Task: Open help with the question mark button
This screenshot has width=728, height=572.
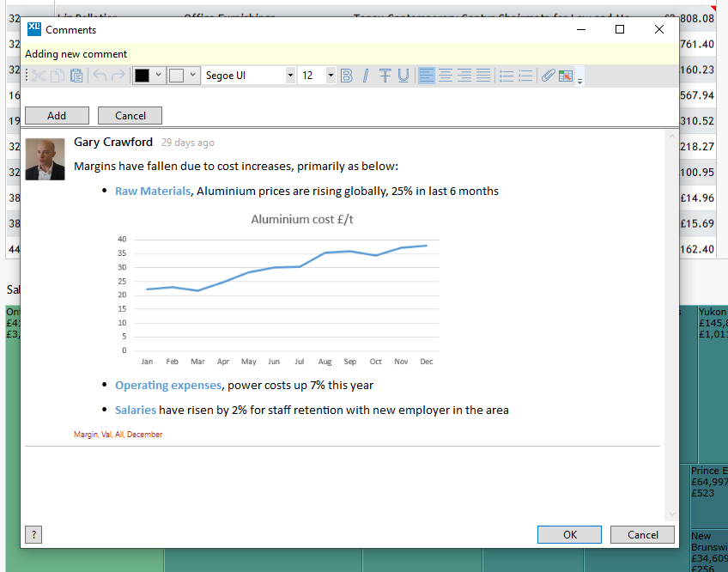Action: (x=33, y=535)
